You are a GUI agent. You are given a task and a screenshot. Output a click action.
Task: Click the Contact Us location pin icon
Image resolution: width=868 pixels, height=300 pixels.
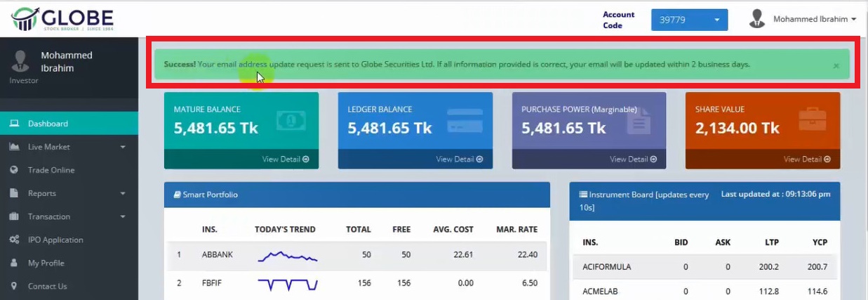pos(14,286)
